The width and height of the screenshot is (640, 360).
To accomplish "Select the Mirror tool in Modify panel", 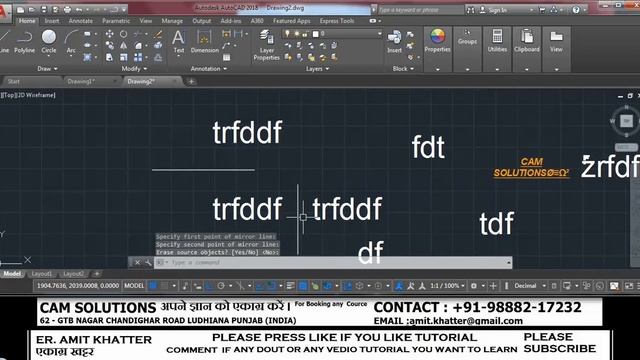I will tap(123, 46).
